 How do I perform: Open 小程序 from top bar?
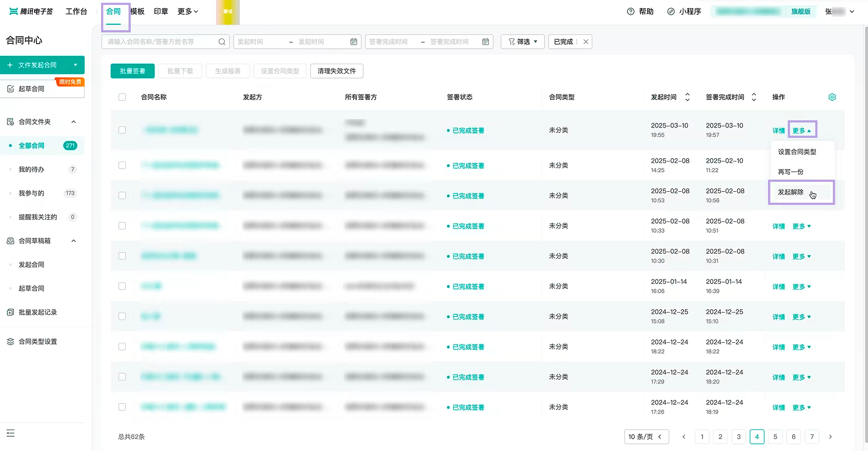(684, 12)
